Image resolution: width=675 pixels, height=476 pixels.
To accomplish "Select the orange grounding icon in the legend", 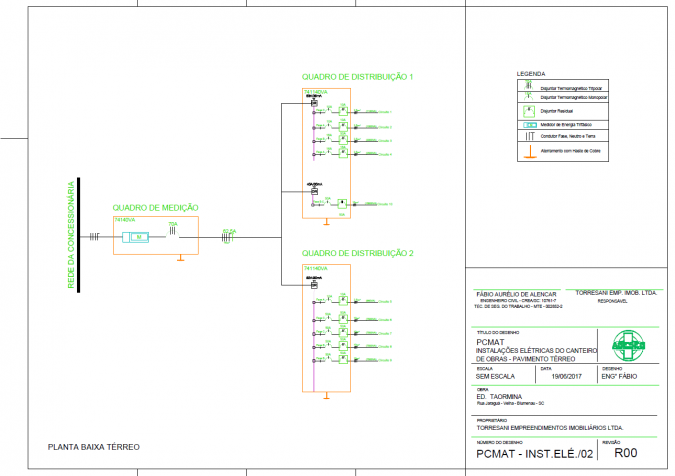I will point(528,151).
